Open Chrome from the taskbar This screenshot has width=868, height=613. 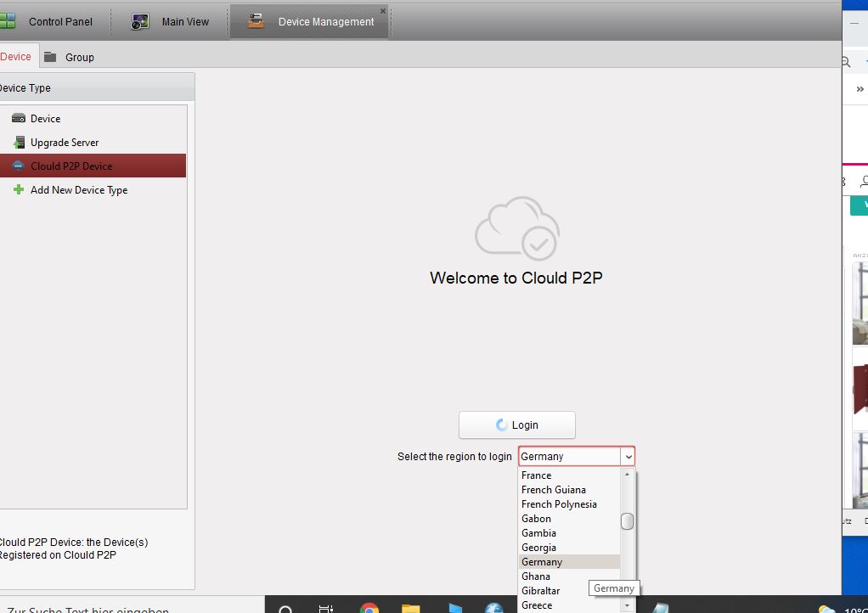(x=369, y=607)
